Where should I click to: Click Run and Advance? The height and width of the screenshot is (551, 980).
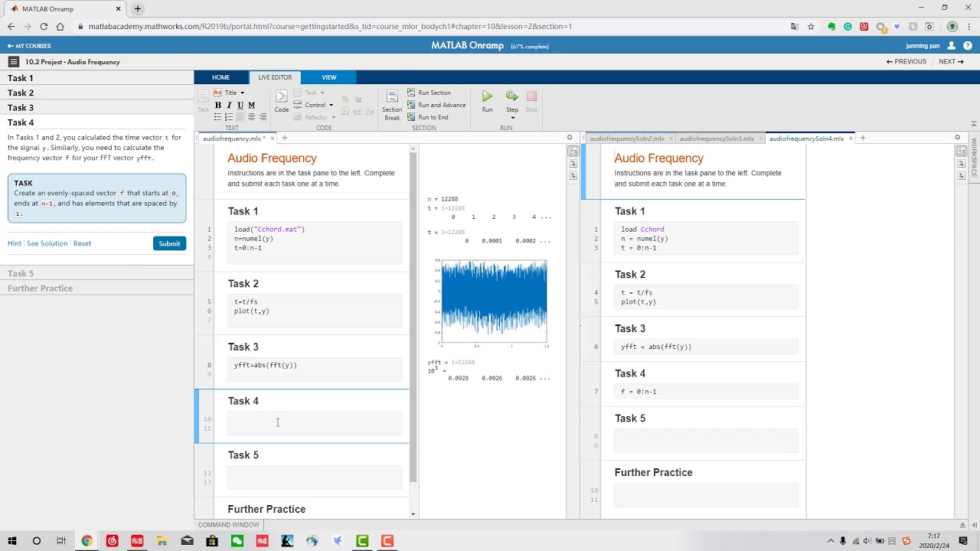point(436,105)
